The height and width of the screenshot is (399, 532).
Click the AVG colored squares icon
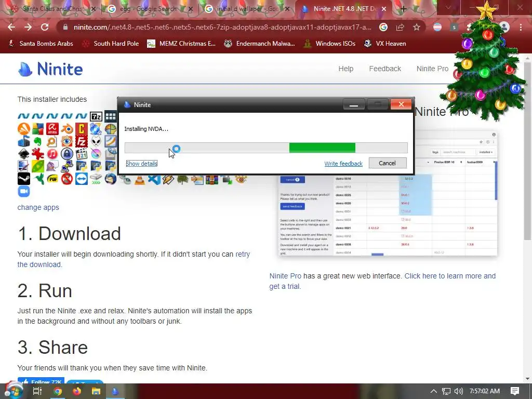coord(38,129)
